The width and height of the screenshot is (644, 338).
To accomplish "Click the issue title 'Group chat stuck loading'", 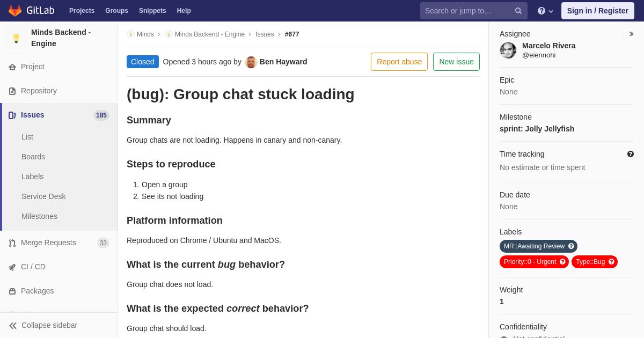I will click(x=240, y=94).
